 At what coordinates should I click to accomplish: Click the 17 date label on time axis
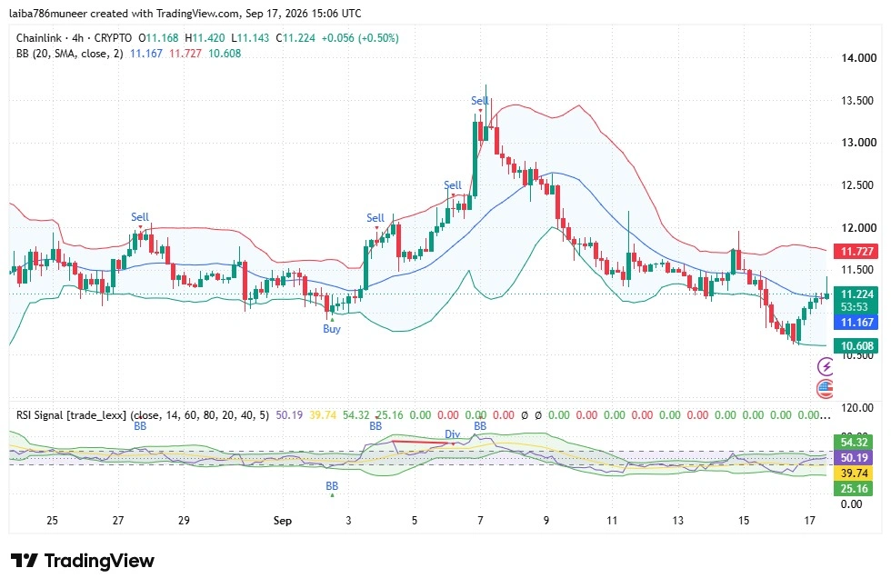(810, 521)
